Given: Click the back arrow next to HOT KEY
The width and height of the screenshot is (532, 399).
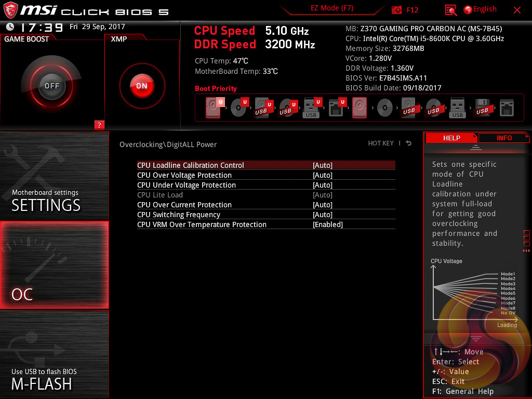Looking at the screenshot, I should pyautogui.click(x=408, y=143).
